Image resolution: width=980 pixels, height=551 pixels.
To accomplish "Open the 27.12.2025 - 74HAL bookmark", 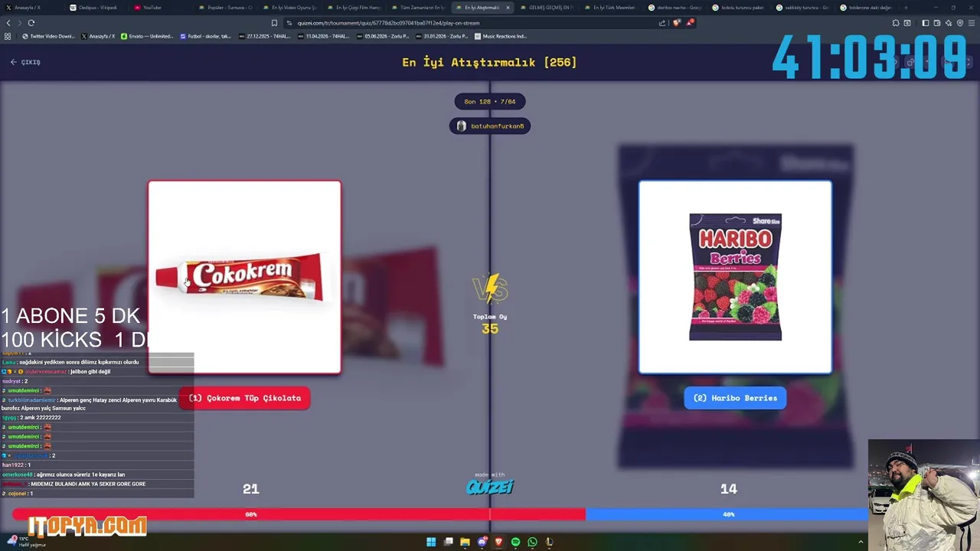I will 264,36.
